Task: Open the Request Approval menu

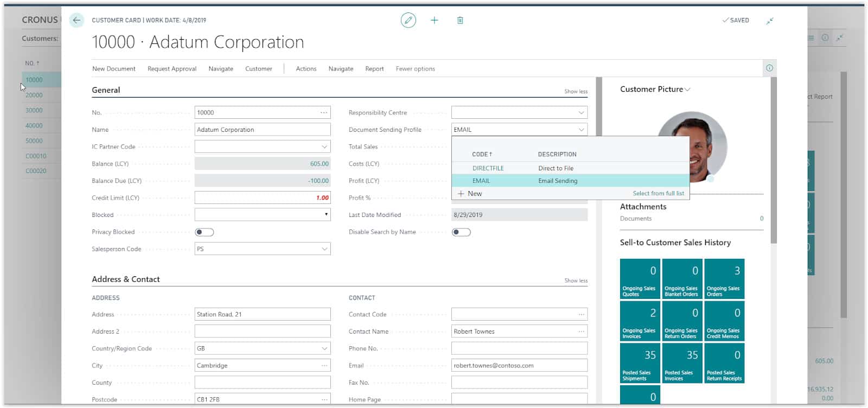Action: pyautogui.click(x=172, y=69)
